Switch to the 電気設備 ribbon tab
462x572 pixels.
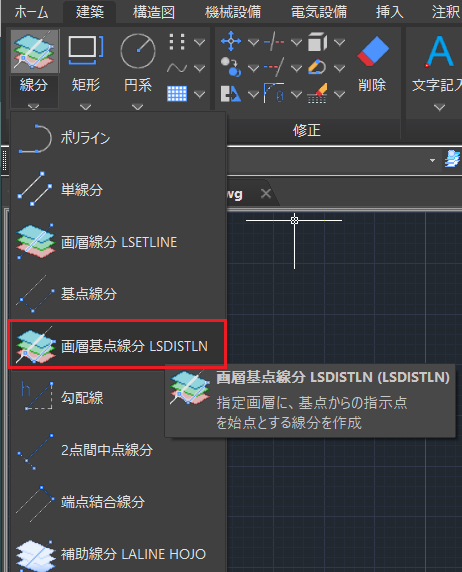tap(319, 12)
